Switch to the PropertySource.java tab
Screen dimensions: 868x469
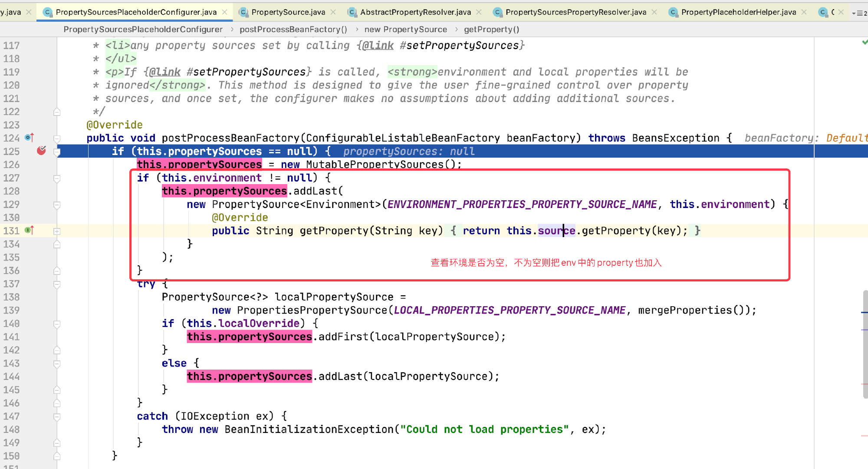[x=288, y=12]
